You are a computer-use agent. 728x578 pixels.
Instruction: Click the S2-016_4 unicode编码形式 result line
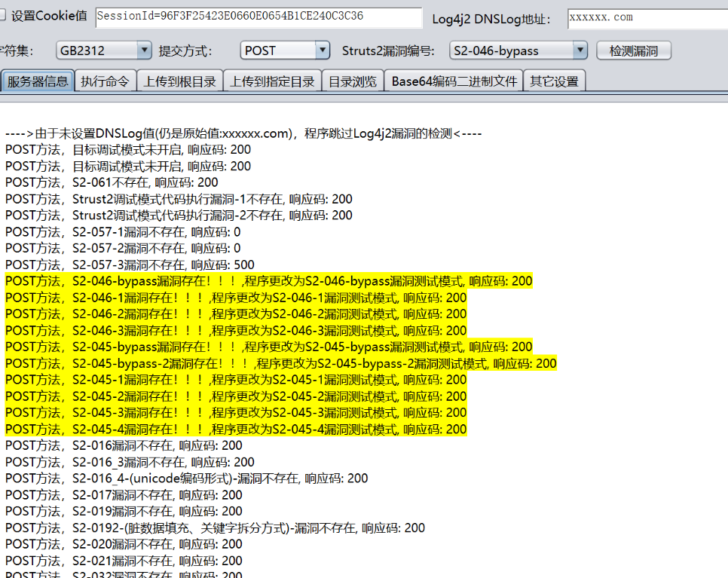pyautogui.click(x=186, y=479)
